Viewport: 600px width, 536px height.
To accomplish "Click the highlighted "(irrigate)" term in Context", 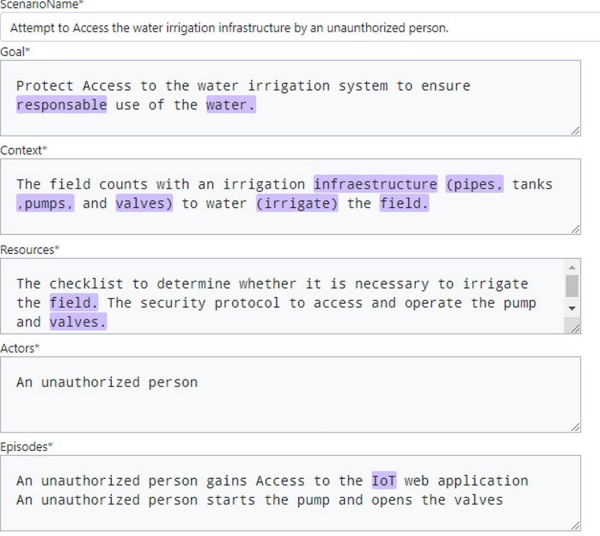I will click(x=298, y=203).
